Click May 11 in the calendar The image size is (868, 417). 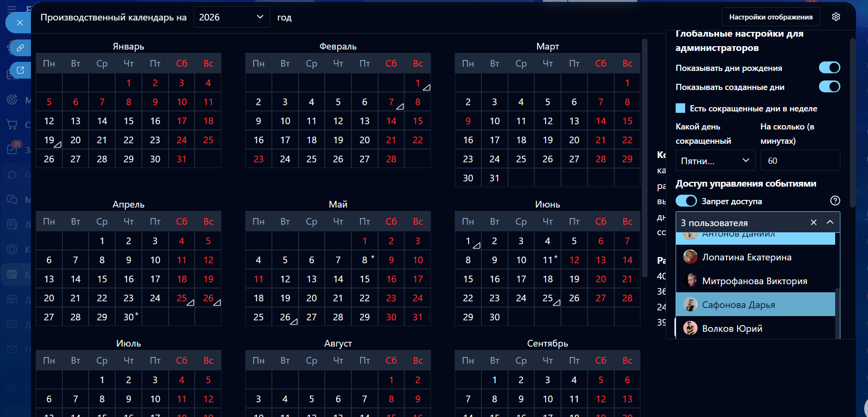[259, 279]
